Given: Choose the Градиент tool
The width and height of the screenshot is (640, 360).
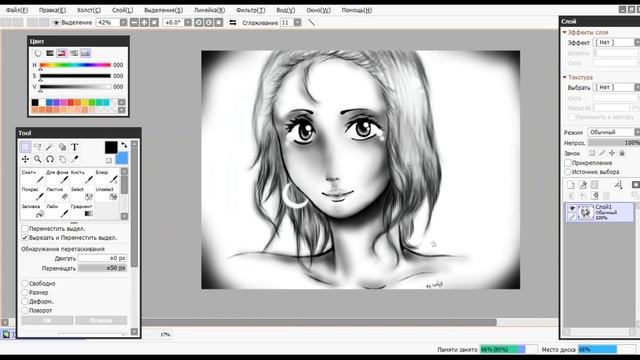Looking at the screenshot, I should coord(82,211).
